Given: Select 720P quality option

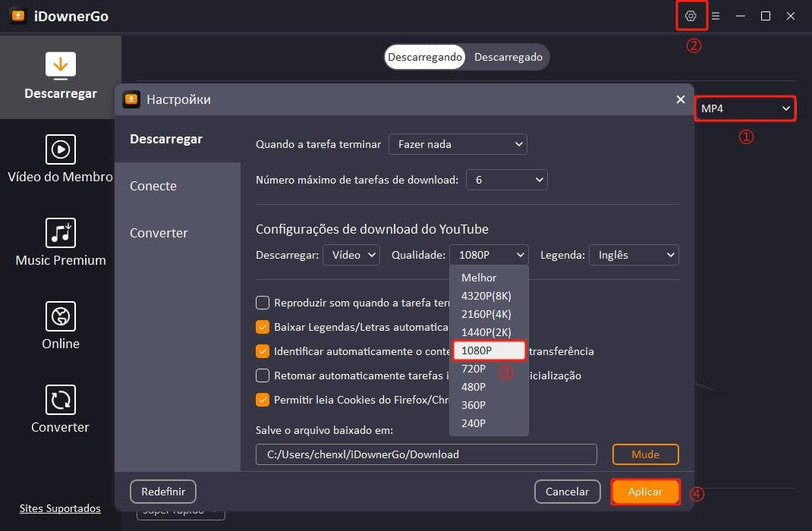Looking at the screenshot, I should (x=489, y=369).
